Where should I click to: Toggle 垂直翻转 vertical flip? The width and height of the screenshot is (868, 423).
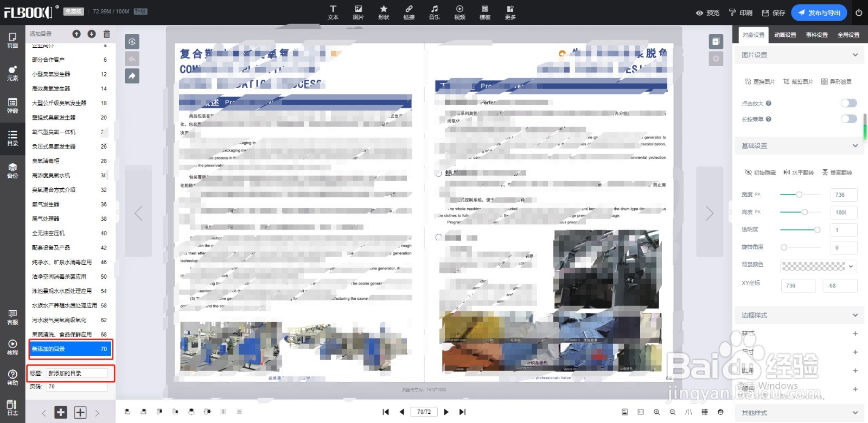coord(837,172)
